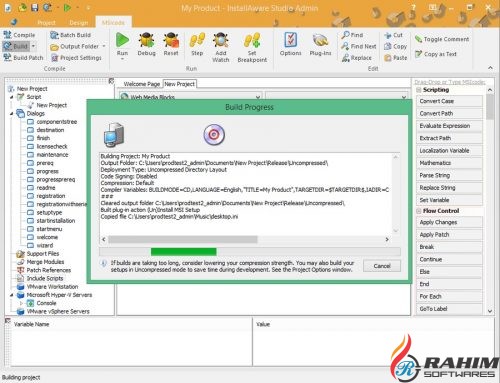Click the For Each command
Screen dimensions: 500x383
coord(449,296)
